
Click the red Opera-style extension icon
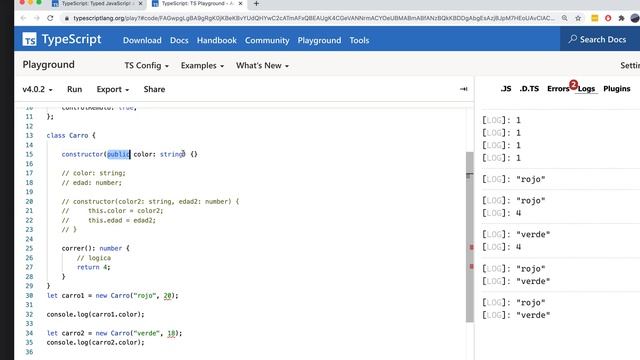point(608,18)
